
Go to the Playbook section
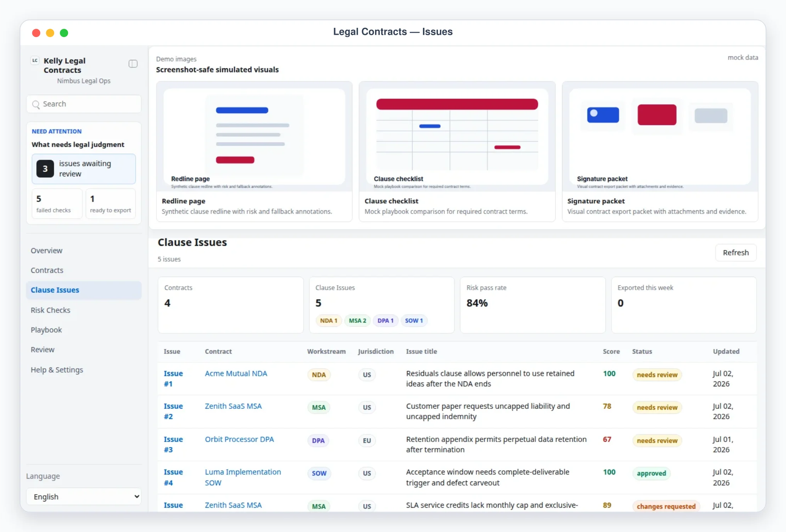46,330
